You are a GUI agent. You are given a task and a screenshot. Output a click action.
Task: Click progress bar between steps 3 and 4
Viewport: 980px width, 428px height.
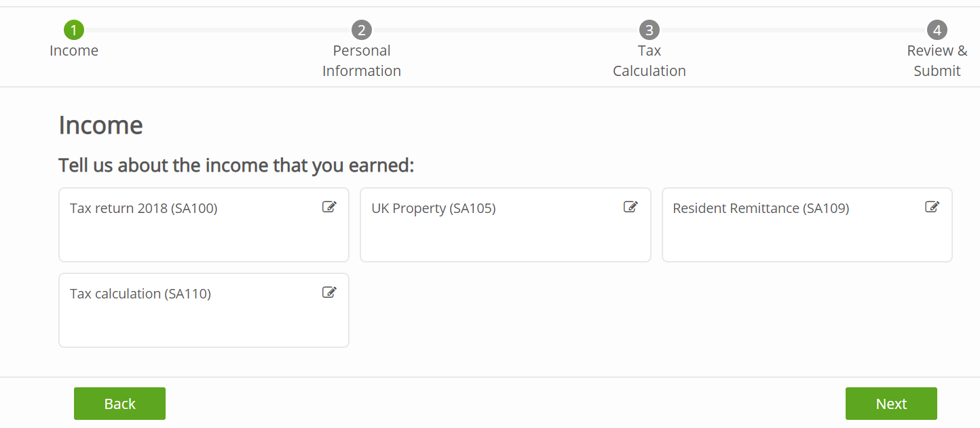(793, 31)
